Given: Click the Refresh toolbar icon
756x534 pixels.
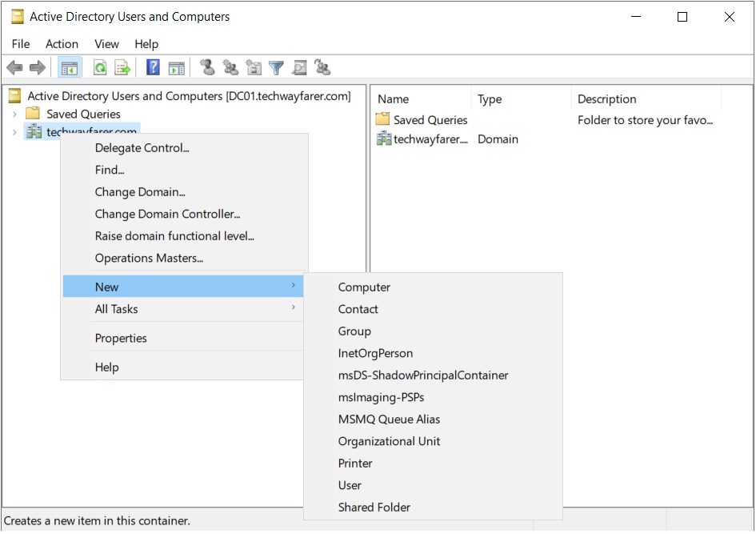Looking at the screenshot, I should click(x=100, y=67).
